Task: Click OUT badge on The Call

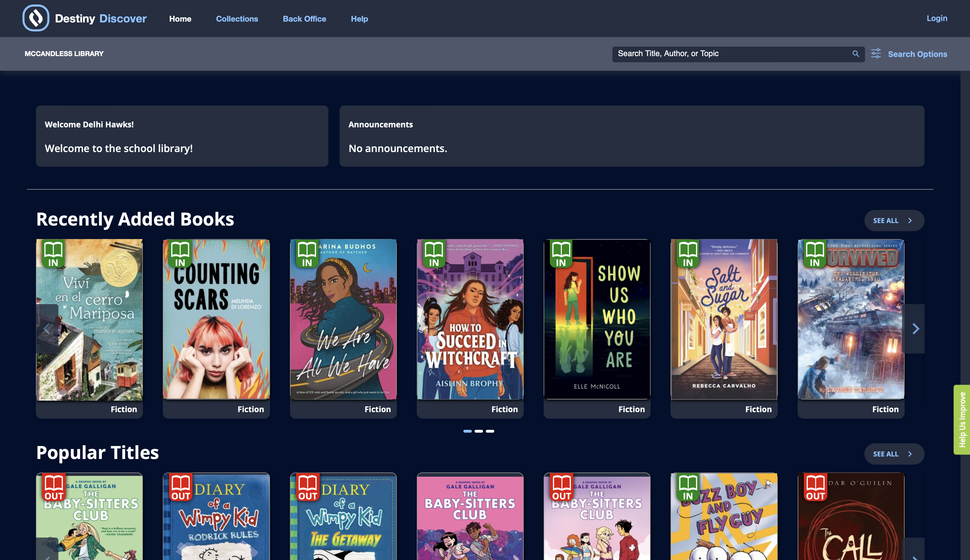Action: [x=815, y=488]
